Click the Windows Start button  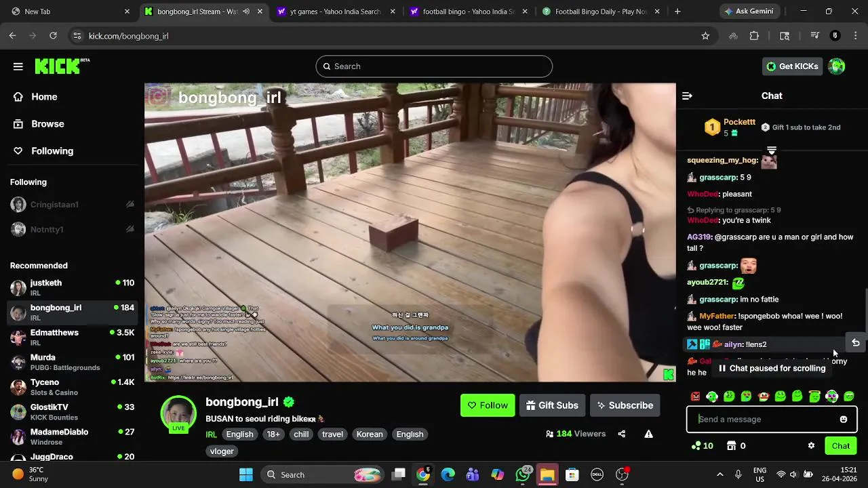[246, 474]
